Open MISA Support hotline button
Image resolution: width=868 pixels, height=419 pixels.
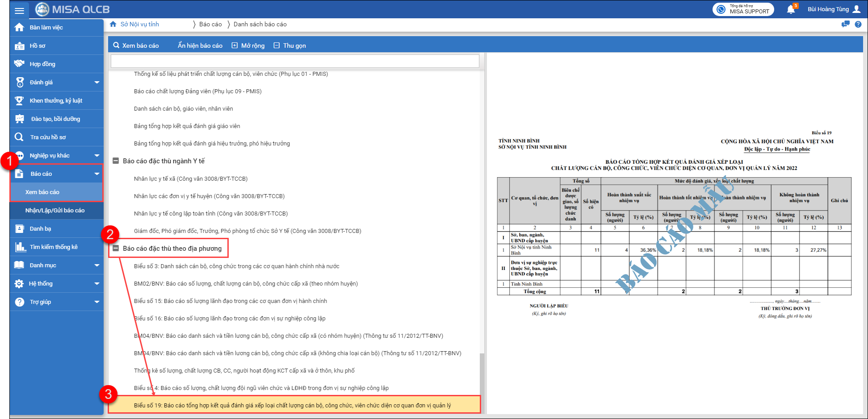pyautogui.click(x=743, y=9)
